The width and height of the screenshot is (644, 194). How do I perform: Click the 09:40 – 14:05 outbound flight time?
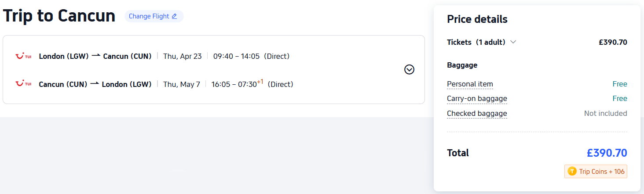pos(236,56)
